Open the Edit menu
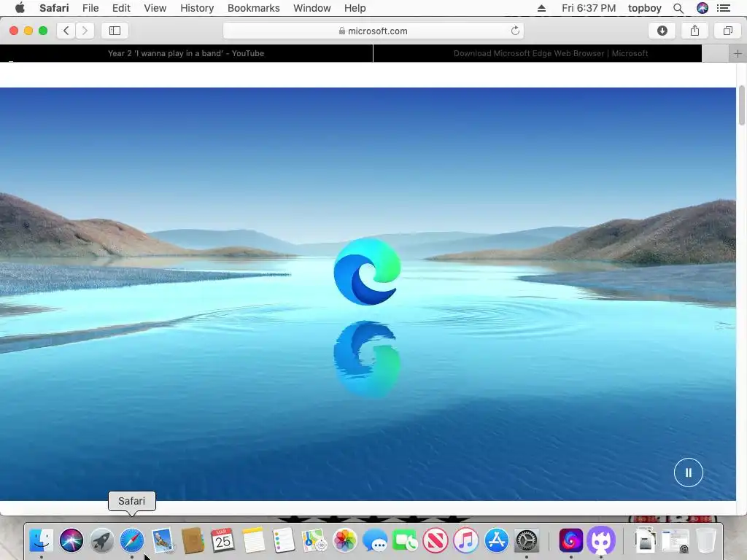The width and height of the screenshot is (747, 560). click(x=121, y=8)
